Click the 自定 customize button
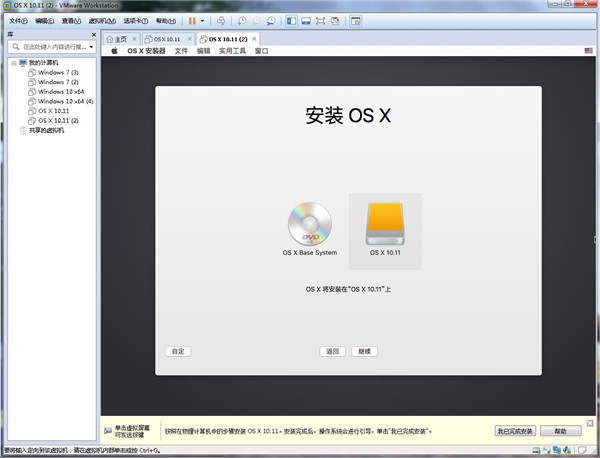This screenshot has width=600, height=458. [178, 351]
